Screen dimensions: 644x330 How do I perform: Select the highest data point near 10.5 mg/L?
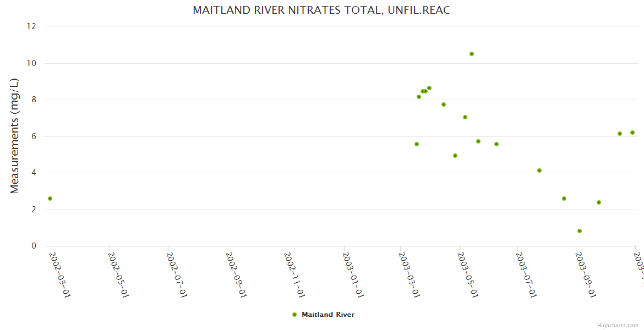[472, 54]
